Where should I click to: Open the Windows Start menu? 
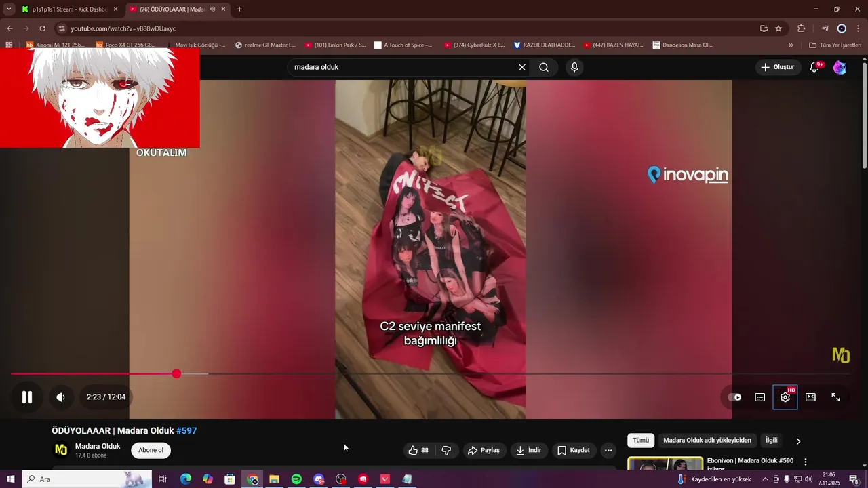point(10,479)
